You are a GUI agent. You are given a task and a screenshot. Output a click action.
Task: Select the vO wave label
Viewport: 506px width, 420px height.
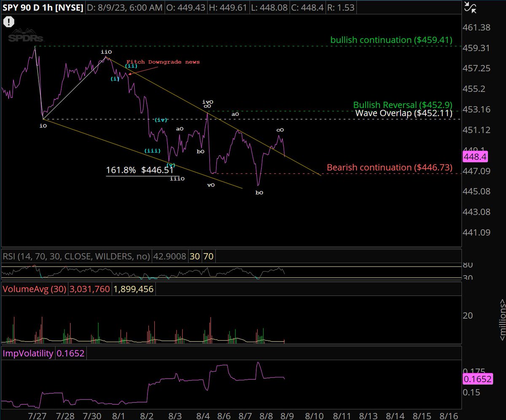211,185
